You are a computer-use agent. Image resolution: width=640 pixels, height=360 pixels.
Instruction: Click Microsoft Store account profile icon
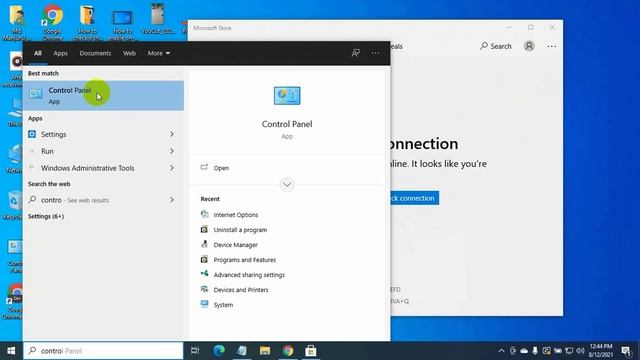[529, 46]
